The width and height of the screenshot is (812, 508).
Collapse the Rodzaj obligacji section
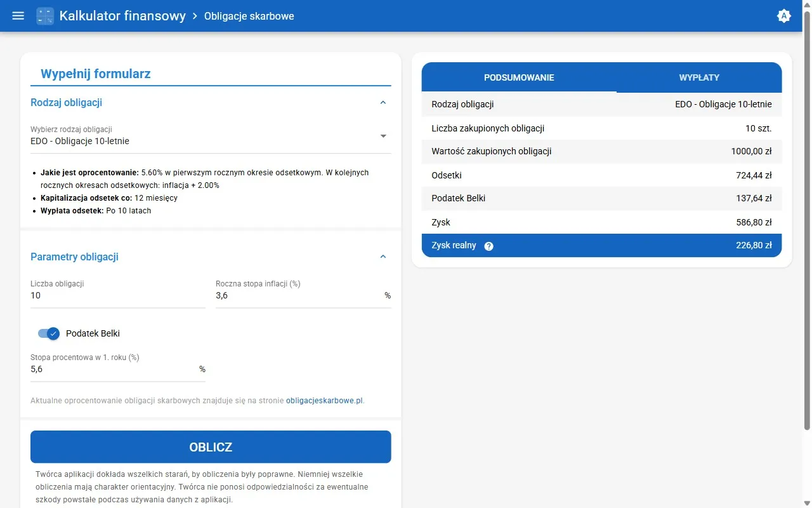pyautogui.click(x=383, y=102)
